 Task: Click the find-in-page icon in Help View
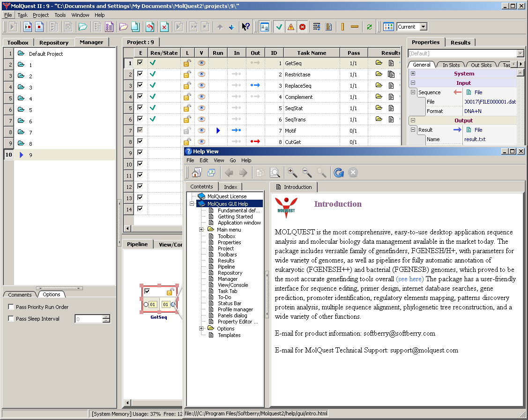pyautogui.click(x=275, y=173)
